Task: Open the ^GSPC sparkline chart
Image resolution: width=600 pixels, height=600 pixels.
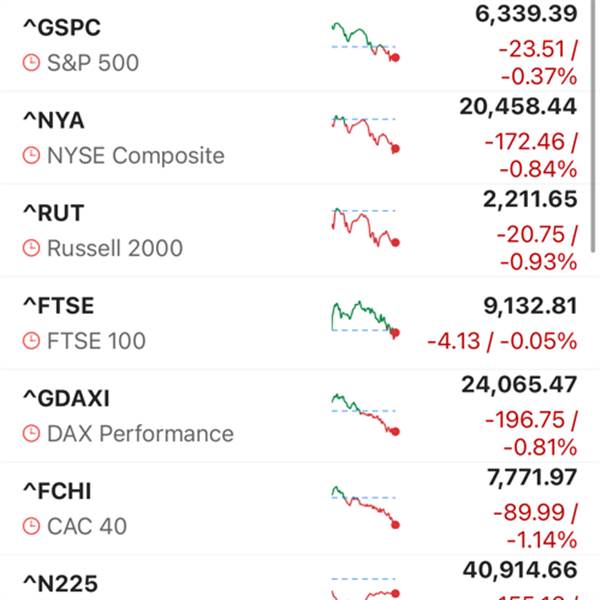Action: coord(365,42)
